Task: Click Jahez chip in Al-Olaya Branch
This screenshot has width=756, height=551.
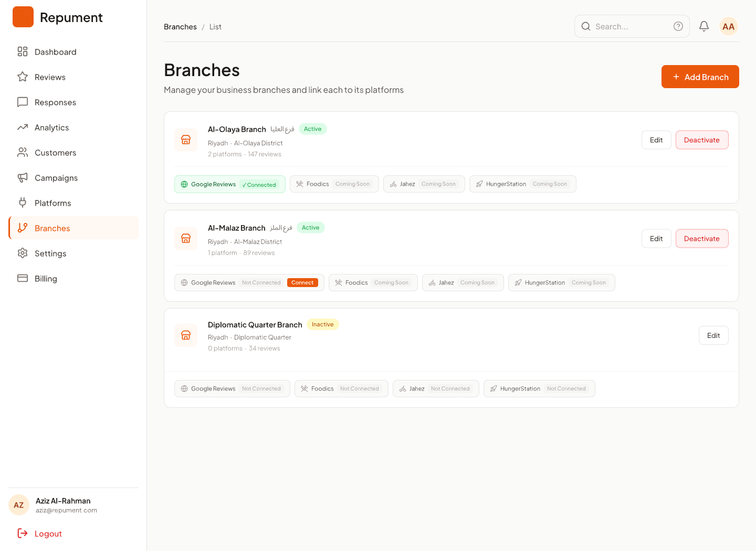Action: 424,184
